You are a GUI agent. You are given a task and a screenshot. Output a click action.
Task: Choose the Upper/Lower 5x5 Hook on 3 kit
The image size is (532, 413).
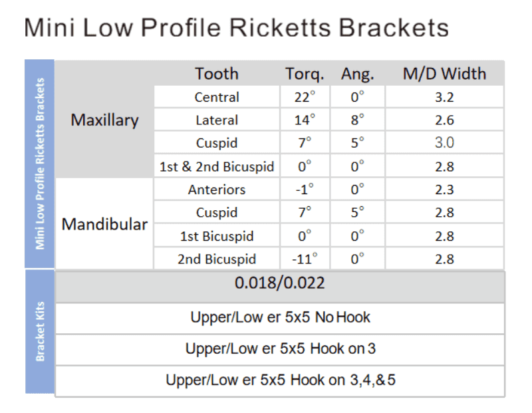coord(279,348)
